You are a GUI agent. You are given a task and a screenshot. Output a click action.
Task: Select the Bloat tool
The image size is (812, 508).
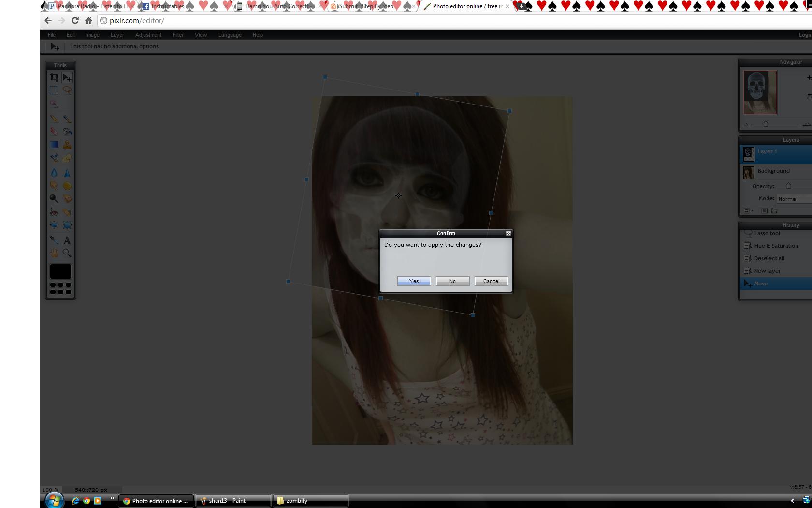click(x=54, y=225)
